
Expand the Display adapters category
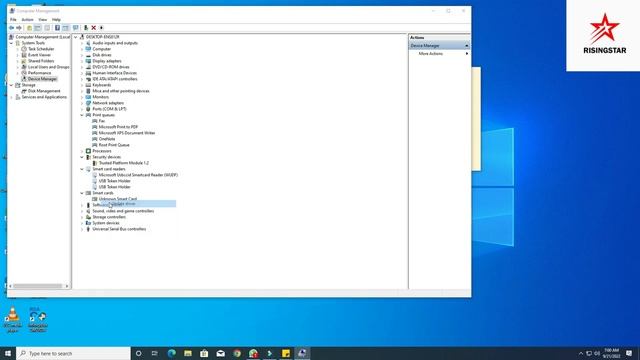coord(82,61)
